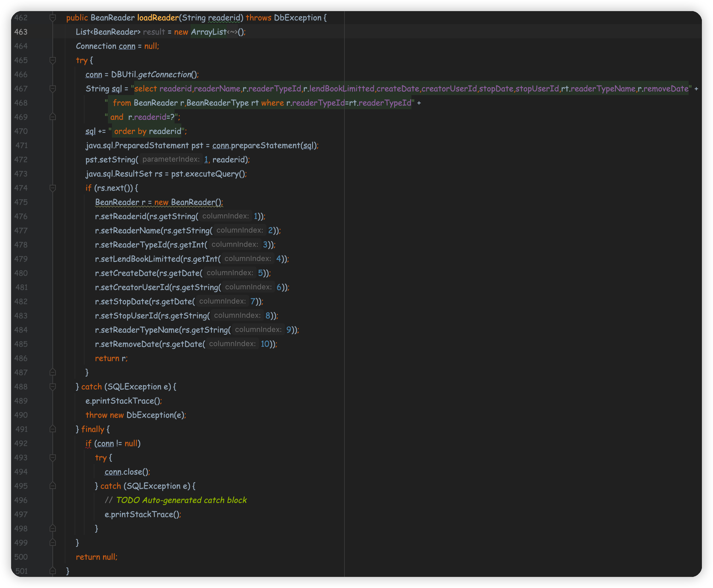This screenshot has height=588, width=713.
Task: Click the fold end marker at line 487
Action: (53, 372)
